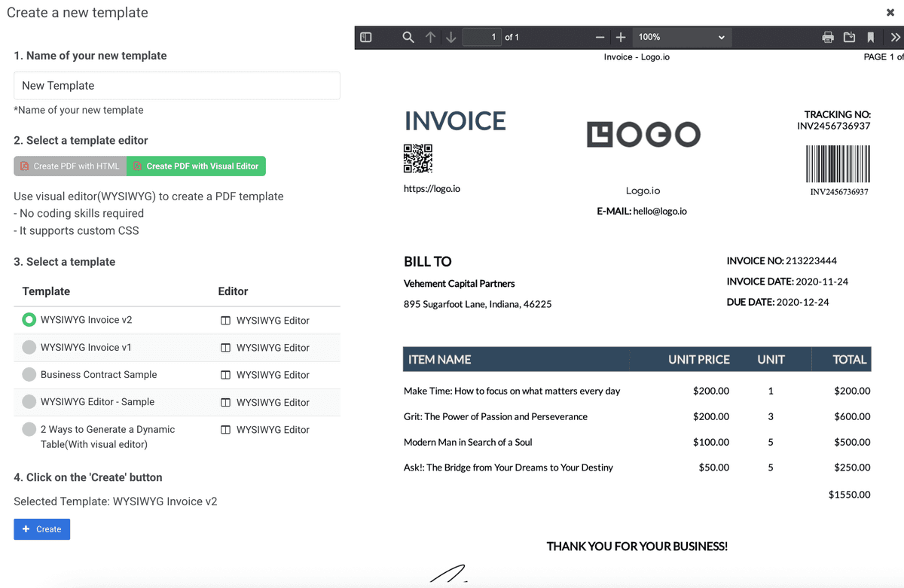Go to previous page arrow
This screenshot has height=588, width=904.
tap(430, 37)
